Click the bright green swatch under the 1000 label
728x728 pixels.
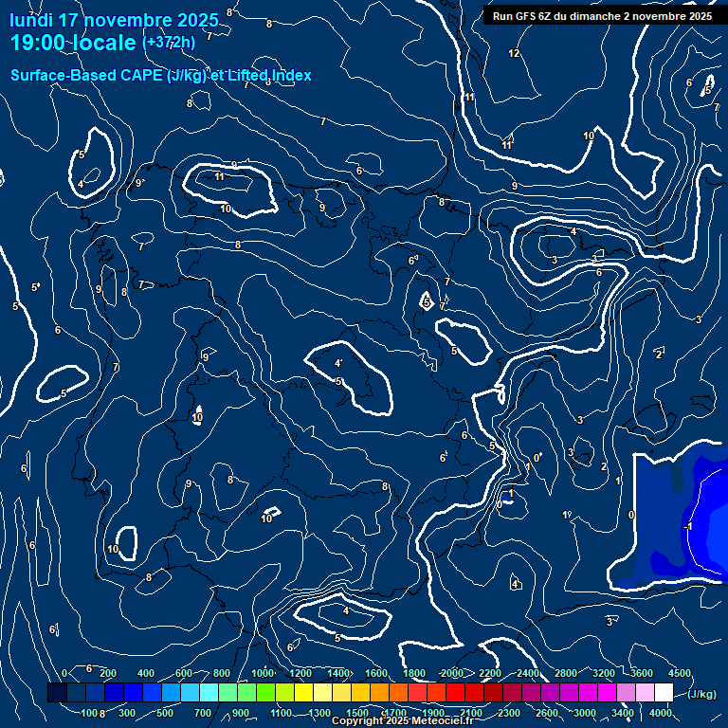point(265,692)
